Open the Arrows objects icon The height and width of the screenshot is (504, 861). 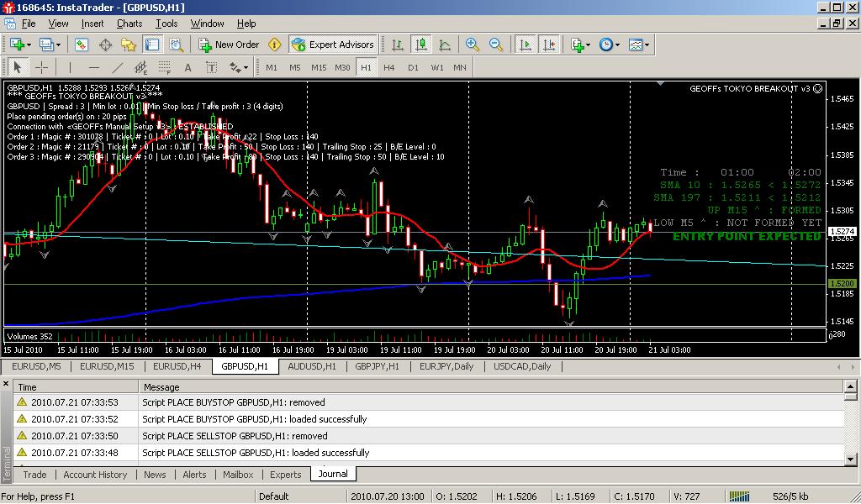pyautogui.click(x=235, y=67)
